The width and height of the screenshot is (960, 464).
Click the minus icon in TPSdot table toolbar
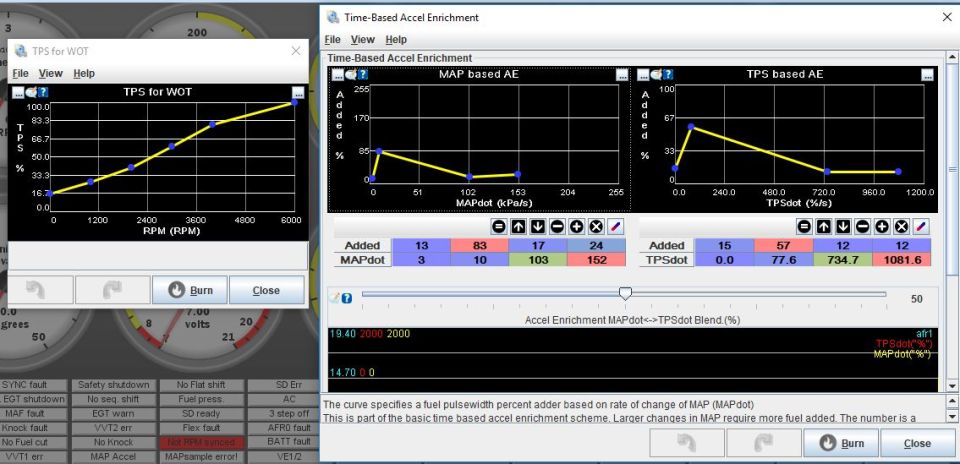pos(863,227)
